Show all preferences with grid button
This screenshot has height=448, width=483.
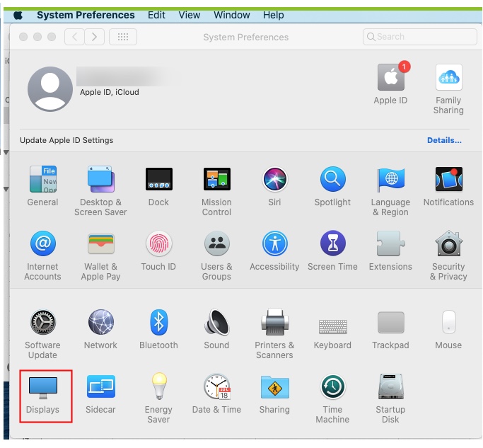[x=123, y=37]
